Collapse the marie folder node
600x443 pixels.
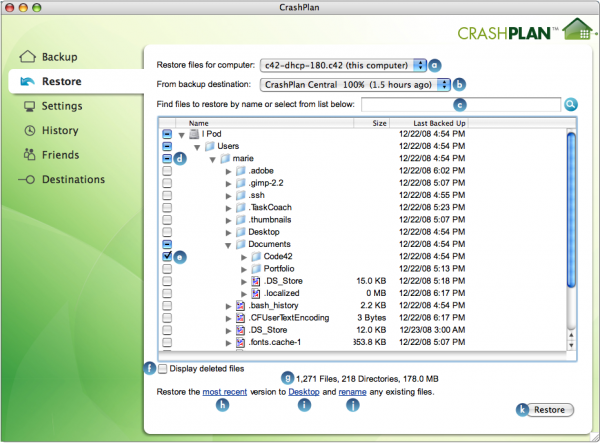[212, 160]
